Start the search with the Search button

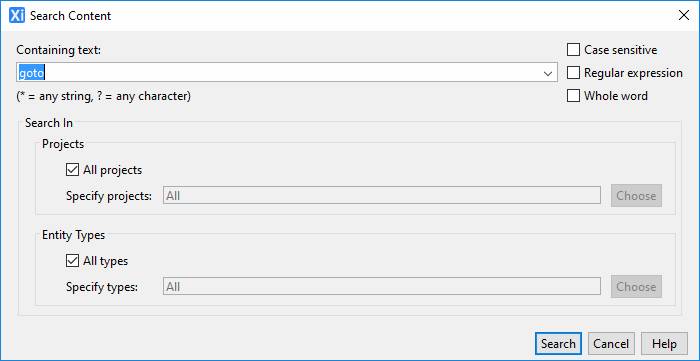coord(558,344)
